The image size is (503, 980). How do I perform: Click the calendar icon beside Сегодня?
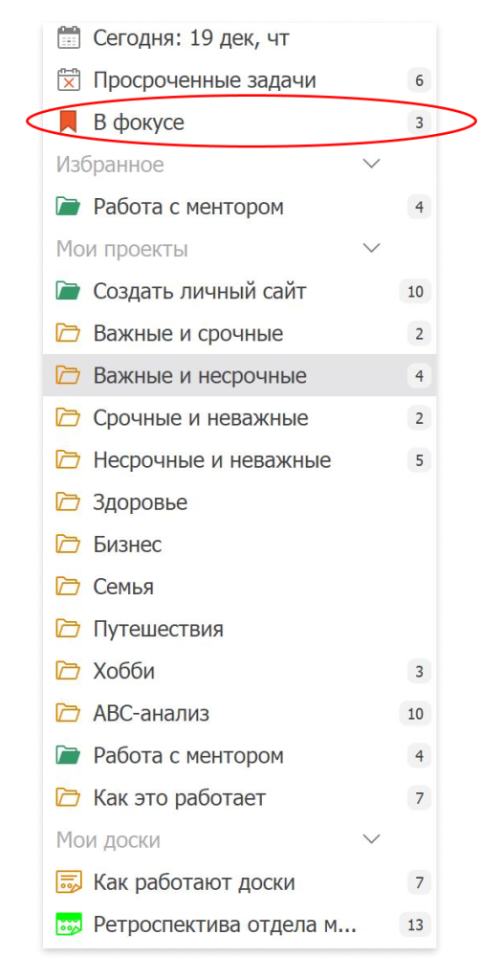click(x=68, y=38)
